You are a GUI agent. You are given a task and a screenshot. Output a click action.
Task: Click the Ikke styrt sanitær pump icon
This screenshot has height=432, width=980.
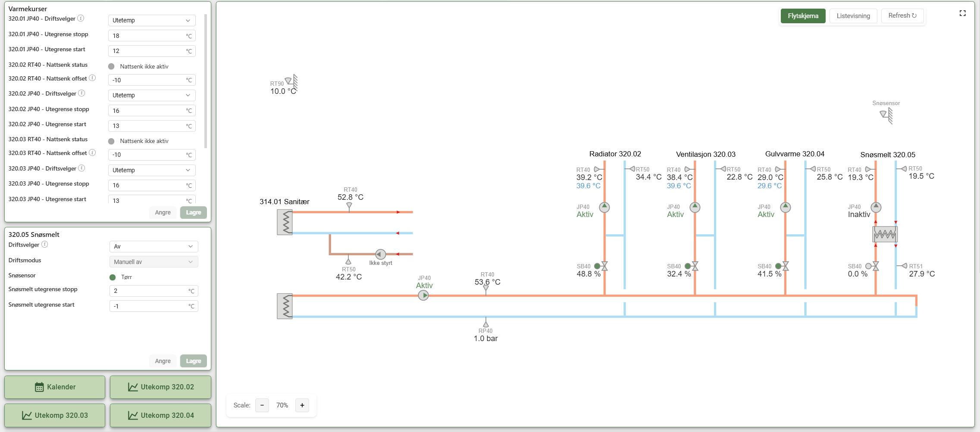380,254
